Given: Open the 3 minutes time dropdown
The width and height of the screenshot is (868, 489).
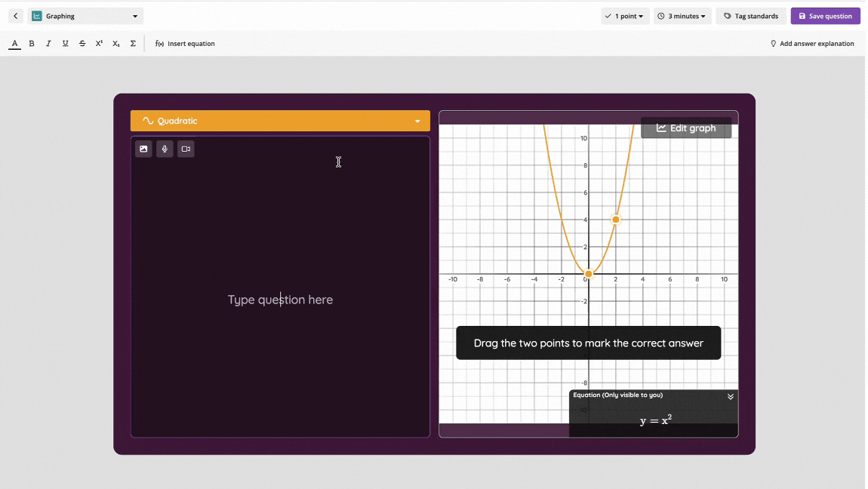Looking at the screenshot, I should click(x=682, y=16).
